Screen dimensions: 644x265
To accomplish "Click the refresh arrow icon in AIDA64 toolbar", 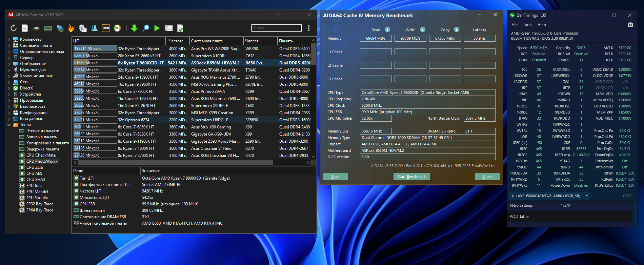I will pyautogui.click(x=14, y=28).
